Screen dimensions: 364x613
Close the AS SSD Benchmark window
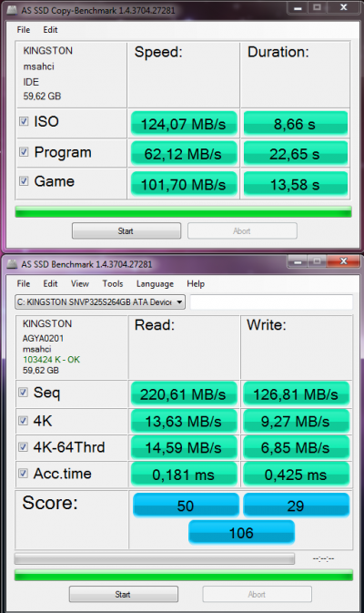pyautogui.click(x=343, y=261)
